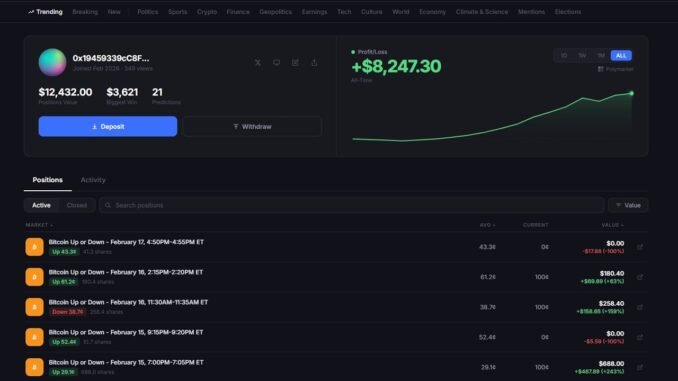Open Bitcoin Up or Down February 16 2:15PM market

click(x=126, y=272)
